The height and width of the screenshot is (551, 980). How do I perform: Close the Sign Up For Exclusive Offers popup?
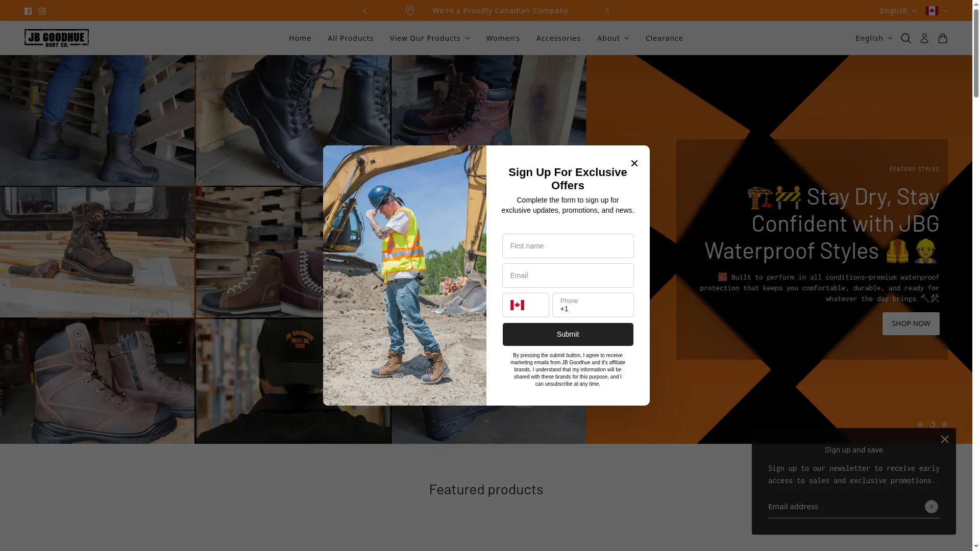click(634, 163)
